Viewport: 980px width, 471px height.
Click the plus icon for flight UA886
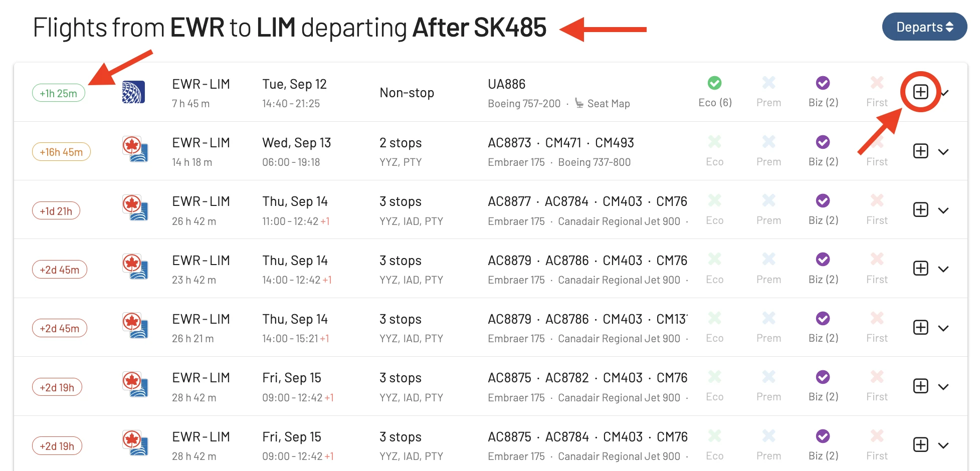point(920,92)
